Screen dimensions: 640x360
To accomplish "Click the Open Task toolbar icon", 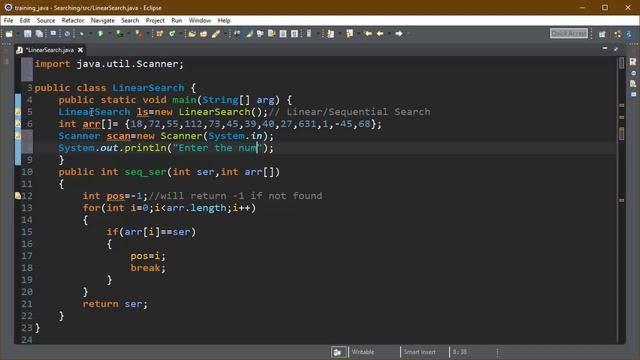I will click(x=203, y=33).
